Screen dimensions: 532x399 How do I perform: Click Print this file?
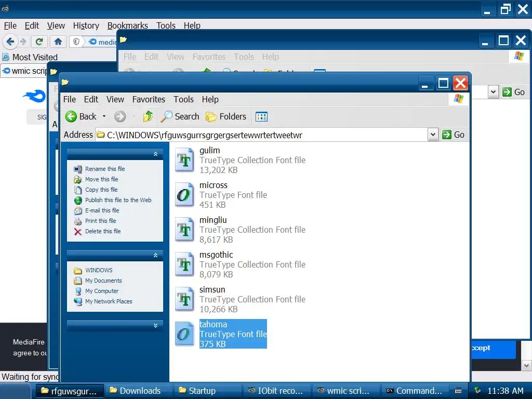(x=100, y=221)
